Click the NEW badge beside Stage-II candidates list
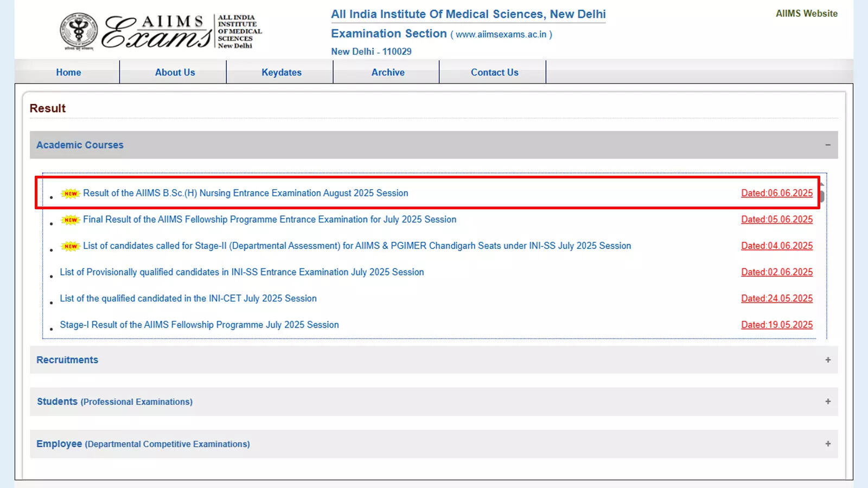The width and height of the screenshot is (868, 488). pos(70,246)
